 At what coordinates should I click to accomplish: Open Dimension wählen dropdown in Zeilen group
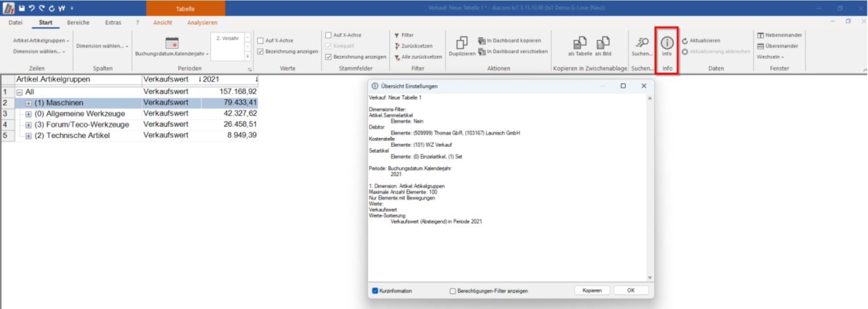pos(39,51)
